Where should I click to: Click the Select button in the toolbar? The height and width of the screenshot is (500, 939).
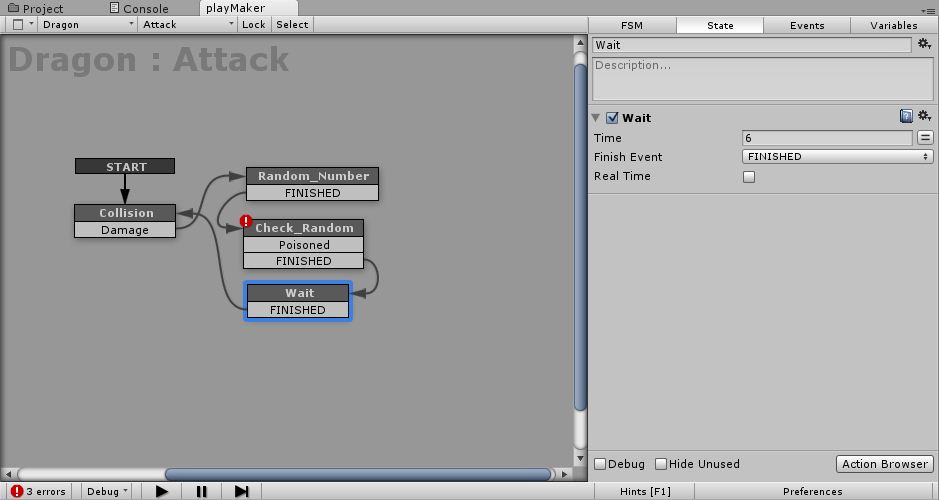click(x=292, y=25)
